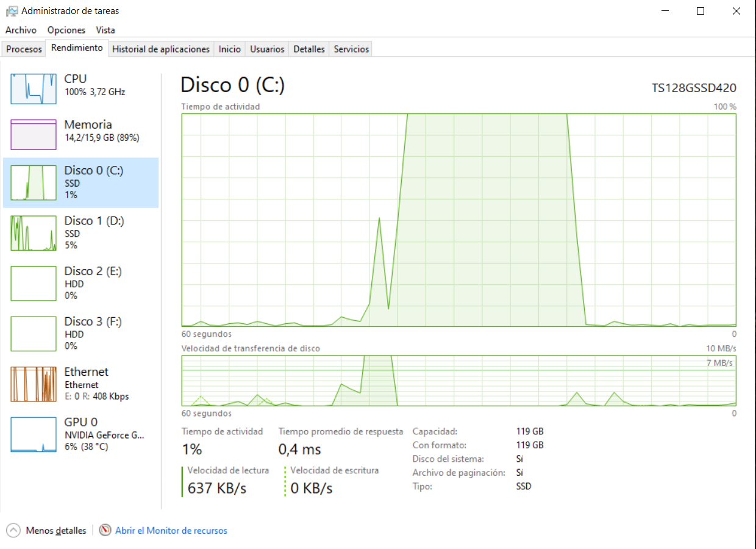Click the Monitor de recursos icon
Viewport: 756px width, 549px height.
click(x=105, y=530)
